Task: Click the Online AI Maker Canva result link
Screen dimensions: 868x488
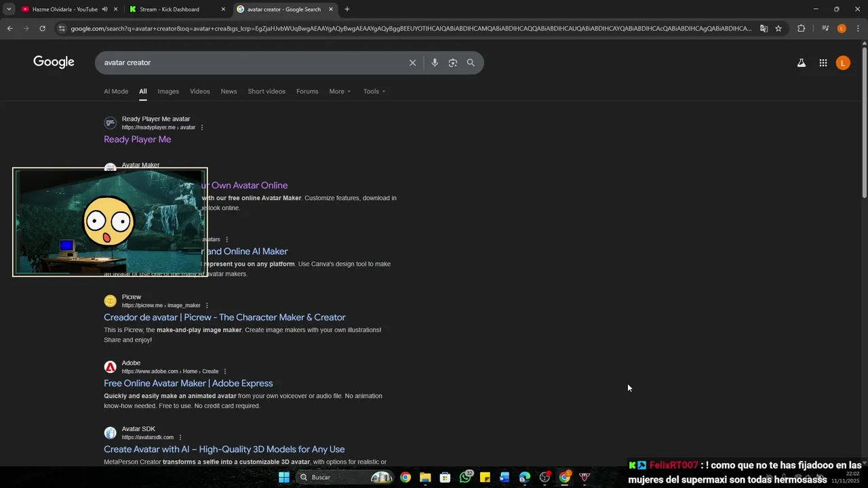Action: click(244, 251)
